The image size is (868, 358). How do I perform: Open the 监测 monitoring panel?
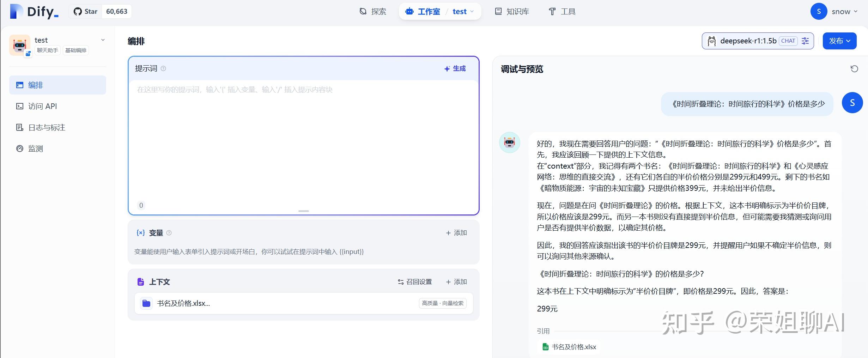(x=36, y=148)
